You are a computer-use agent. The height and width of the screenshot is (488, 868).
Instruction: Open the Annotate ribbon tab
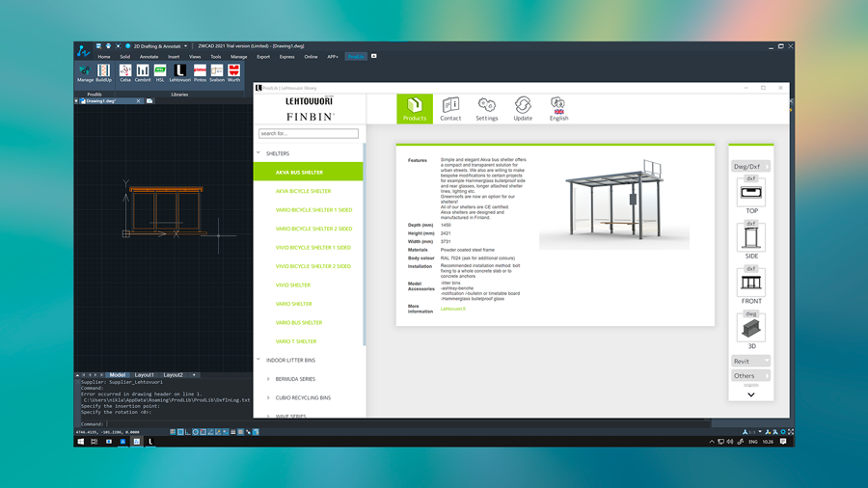click(149, 57)
